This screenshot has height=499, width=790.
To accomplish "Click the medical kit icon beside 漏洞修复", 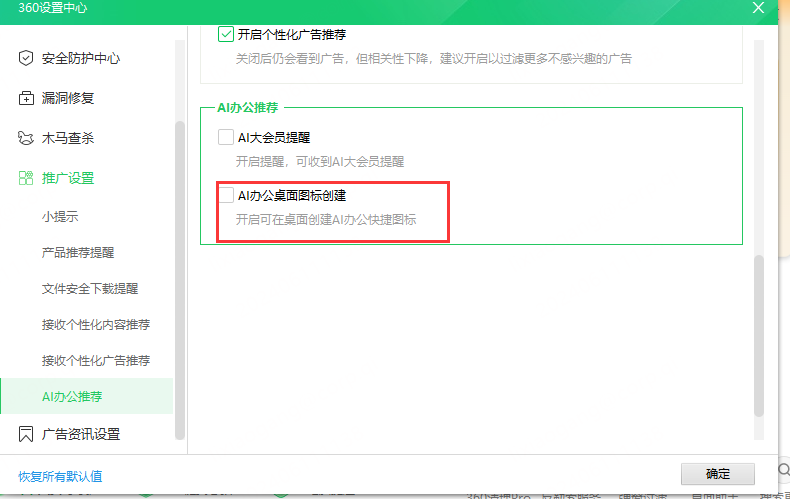I will 26,98.
